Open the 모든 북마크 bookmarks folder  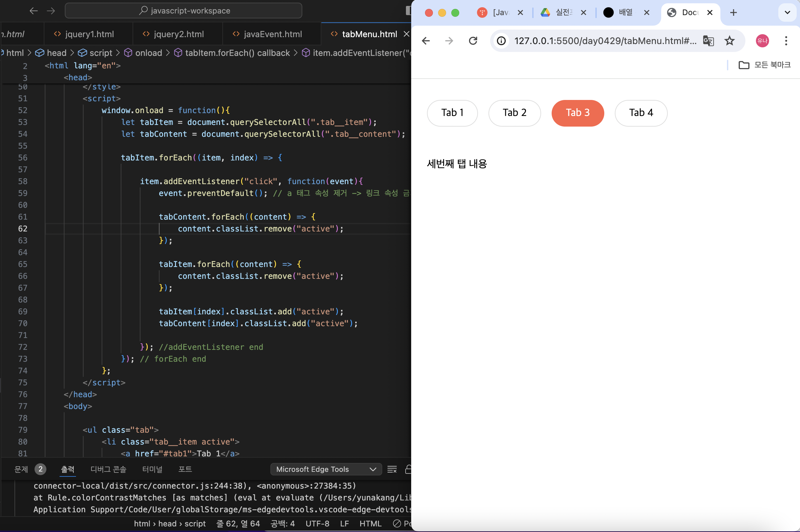pyautogui.click(x=765, y=65)
